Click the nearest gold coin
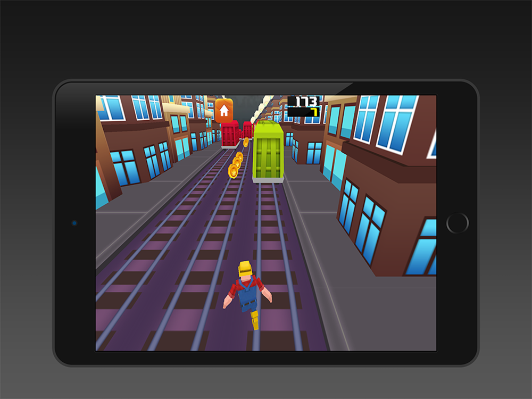This screenshot has width=532, height=399. coord(233,171)
